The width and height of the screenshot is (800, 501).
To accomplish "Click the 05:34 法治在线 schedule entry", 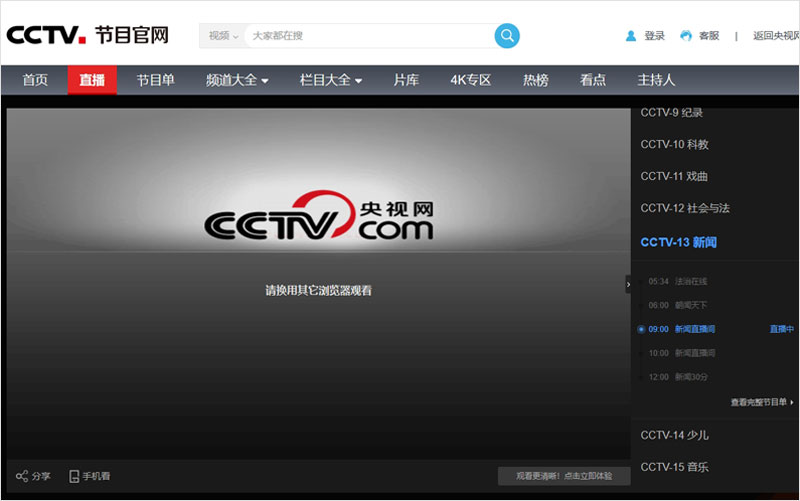I will point(678,282).
